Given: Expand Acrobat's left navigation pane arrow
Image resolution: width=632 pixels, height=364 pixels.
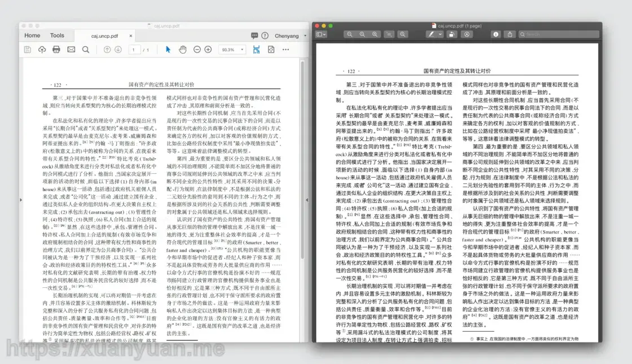Looking at the screenshot, I should (x=21, y=200).
